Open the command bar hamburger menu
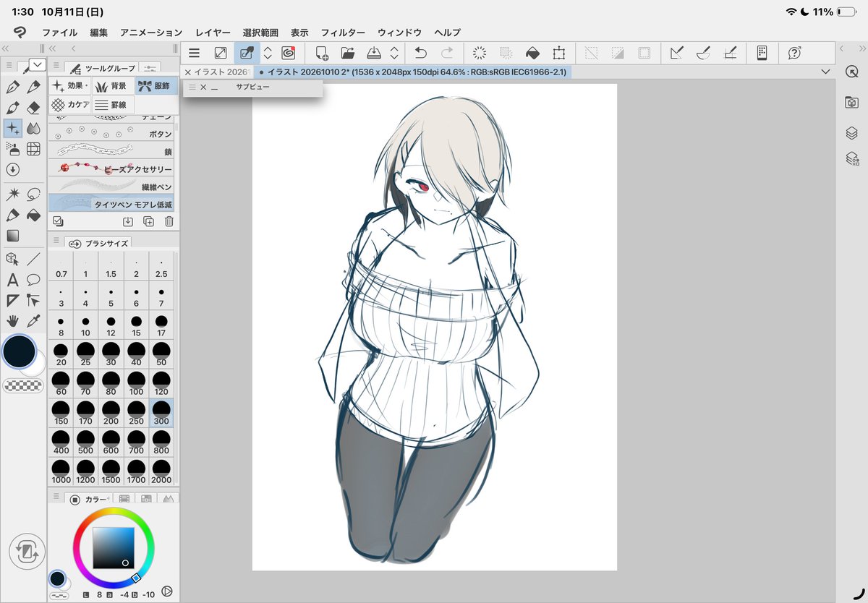 (194, 53)
